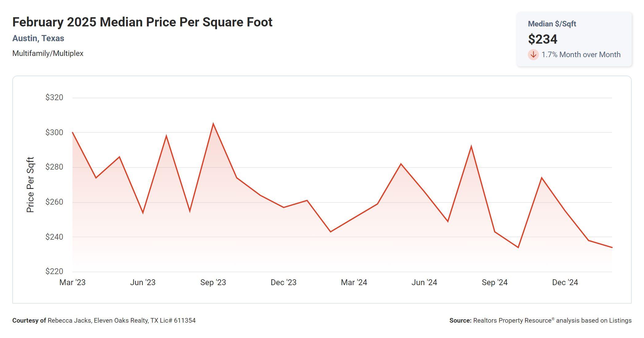The image size is (644, 338).
Task: Click the highest chart peak above Sep '23
Action: point(213,124)
